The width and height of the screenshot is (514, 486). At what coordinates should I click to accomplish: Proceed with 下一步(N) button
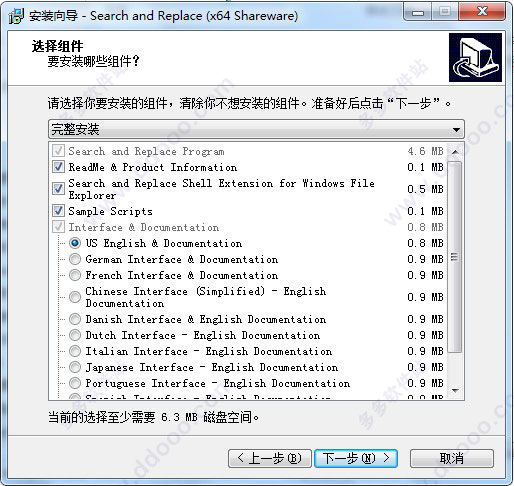click(x=356, y=458)
